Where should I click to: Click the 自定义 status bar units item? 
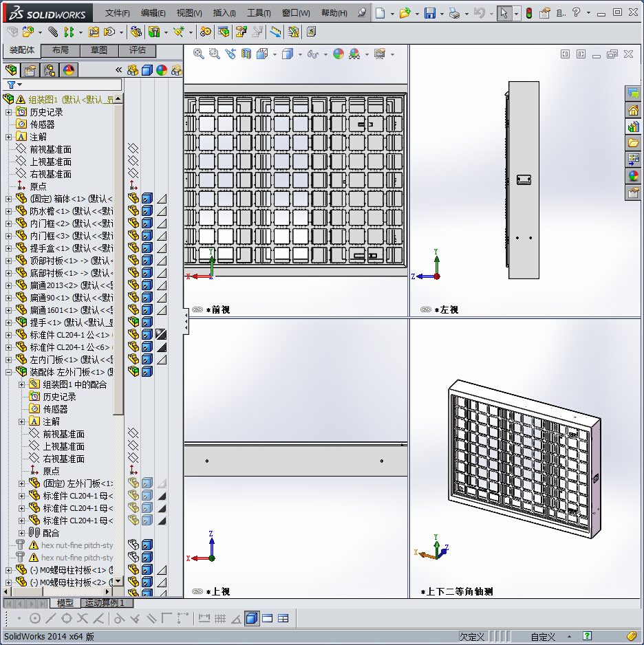pos(543,637)
